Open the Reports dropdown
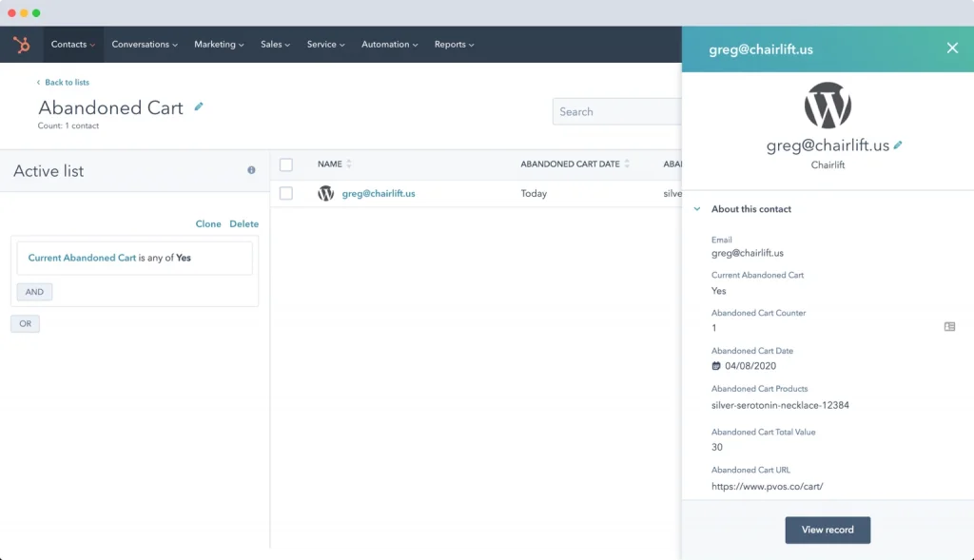The width and height of the screenshot is (974, 560). (x=454, y=44)
